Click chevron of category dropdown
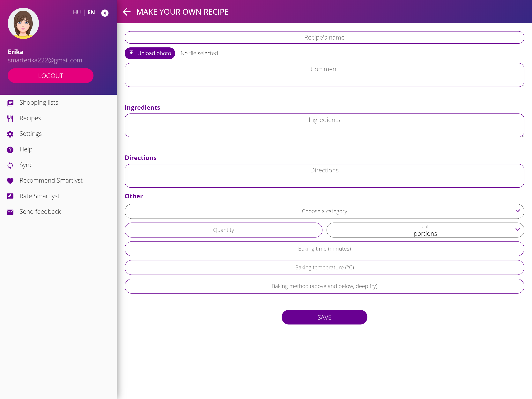Image resolution: width=532 pixels, height=399 pixels. click(x=518, y=211)
